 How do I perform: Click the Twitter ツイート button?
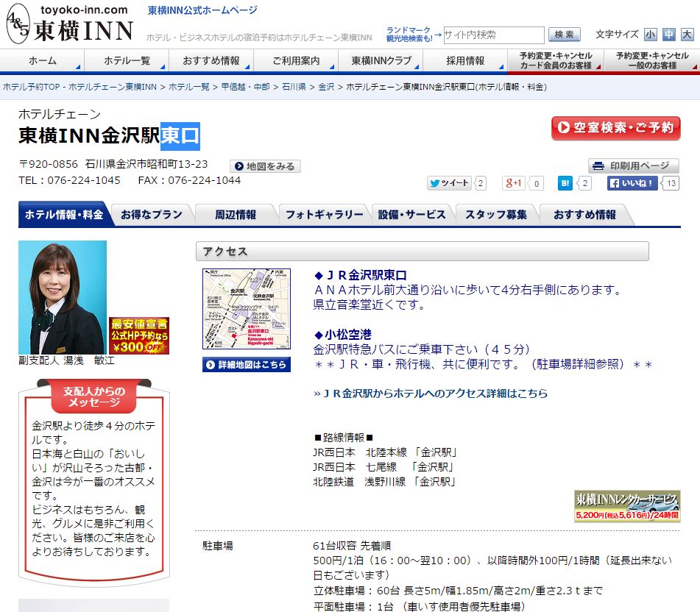pyautogui.click(x=449, y=183)
